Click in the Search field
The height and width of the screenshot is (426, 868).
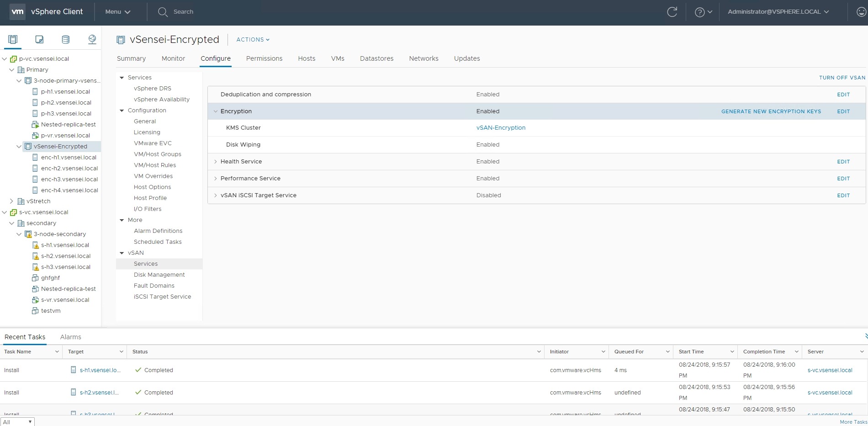point(183,12)
